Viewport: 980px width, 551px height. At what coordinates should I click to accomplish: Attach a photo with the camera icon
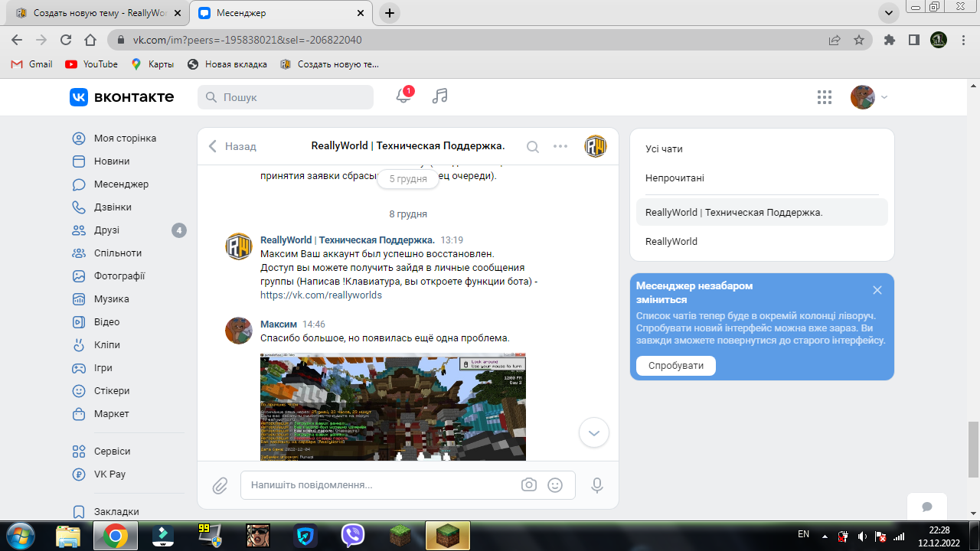coord(528,485)
